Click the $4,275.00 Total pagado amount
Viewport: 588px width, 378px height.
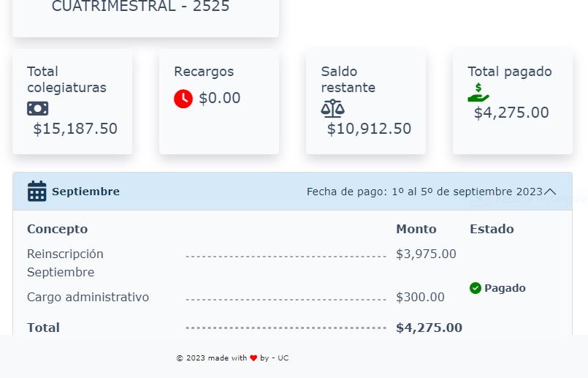pos(511,113)
